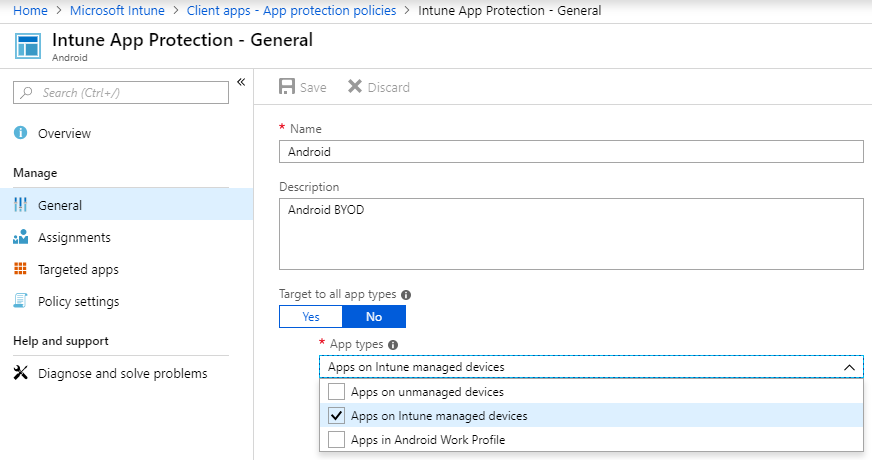Click the Targeted apps grid icon
The width and height of the screenshot is (872, 460).
20,269
